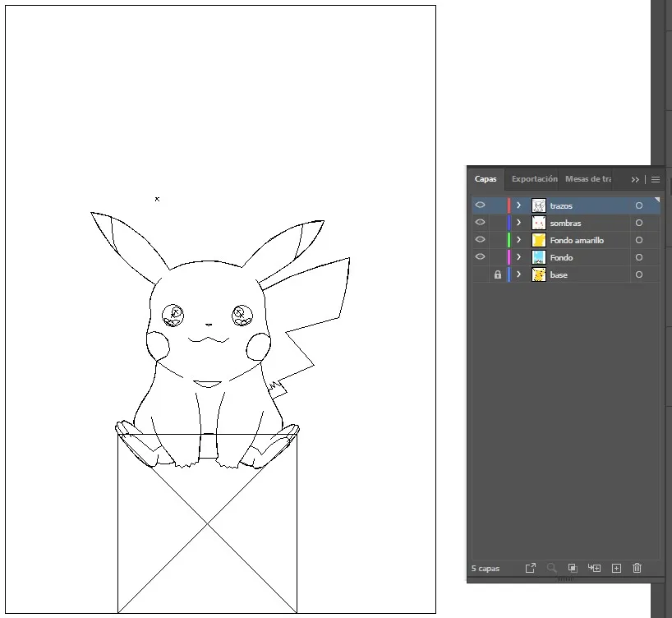
Task: Click Pikachu's right eye outline on canvas
Action: pyautogui.click(x=242, y=316)
